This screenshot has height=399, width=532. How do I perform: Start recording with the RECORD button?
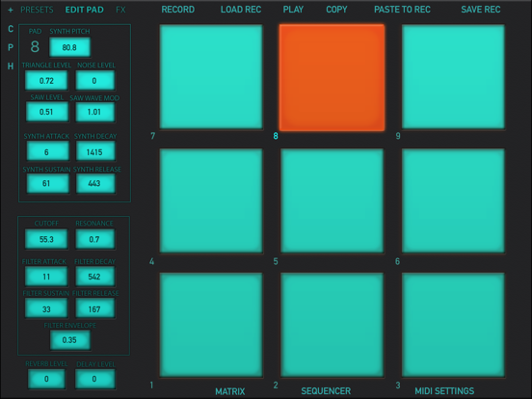(177, 10)
